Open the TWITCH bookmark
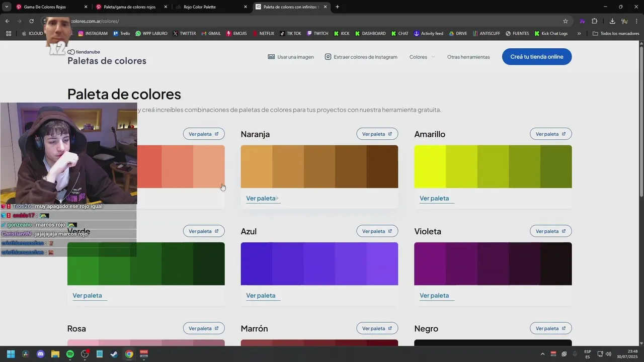Screen dimensions: 644x362 tap(317, 34)
